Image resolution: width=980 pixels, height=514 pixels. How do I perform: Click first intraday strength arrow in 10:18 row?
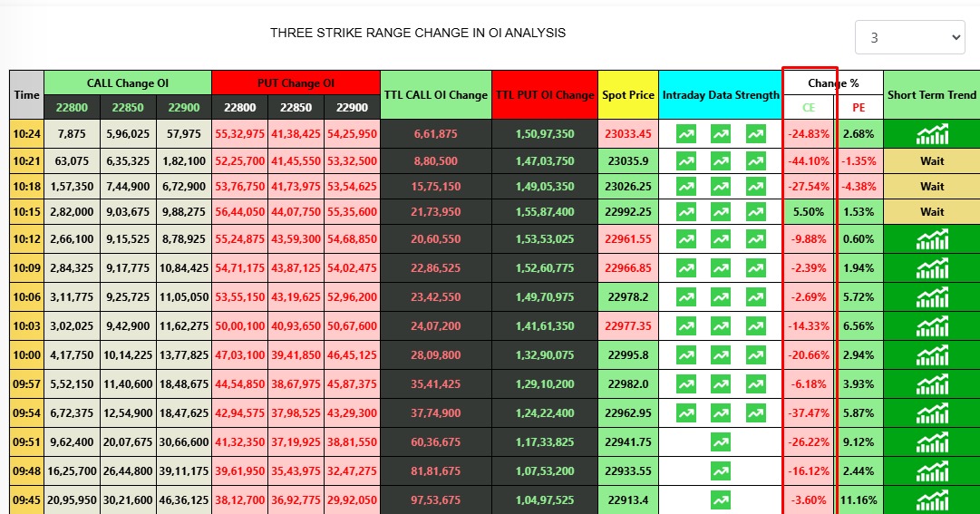click(x=686, y=187)
